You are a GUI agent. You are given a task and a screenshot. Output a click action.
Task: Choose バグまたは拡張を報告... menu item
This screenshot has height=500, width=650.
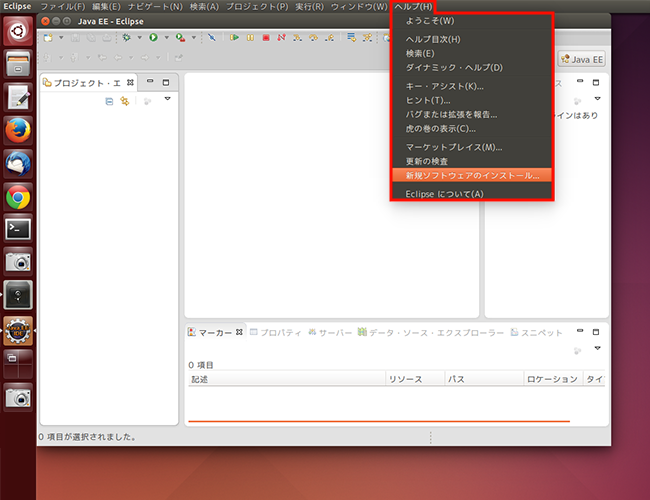tap(472, 114)
